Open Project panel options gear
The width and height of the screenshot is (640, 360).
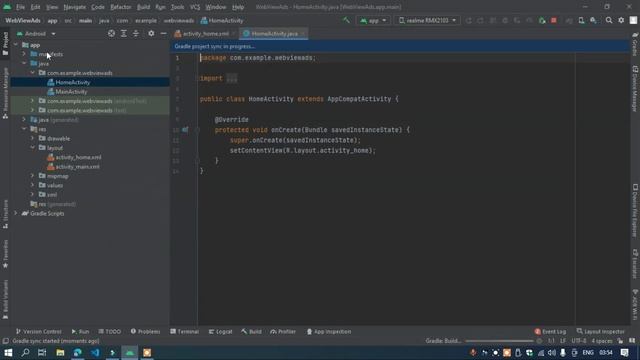click(x=151, y=33)
